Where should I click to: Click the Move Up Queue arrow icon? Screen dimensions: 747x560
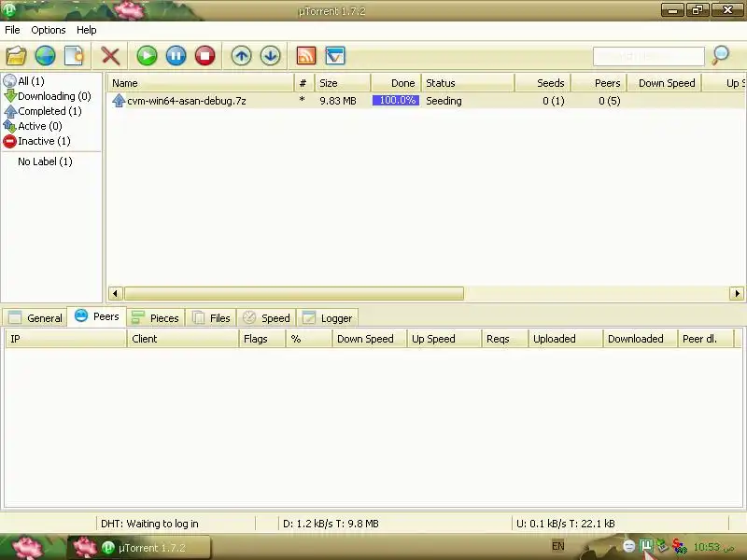pos(242,56)
